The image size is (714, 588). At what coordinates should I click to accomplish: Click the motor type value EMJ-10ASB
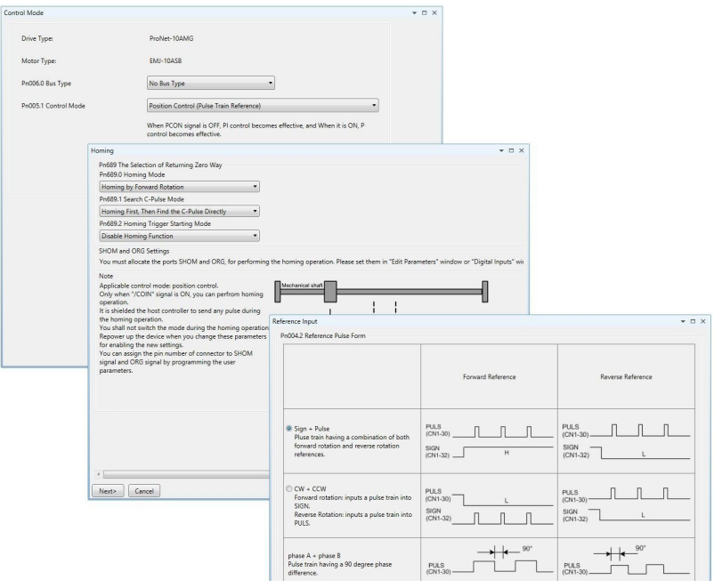click(x=166, y=61)
